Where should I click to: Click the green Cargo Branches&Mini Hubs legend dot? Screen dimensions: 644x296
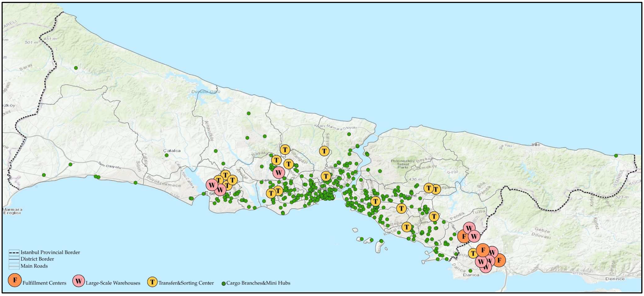(224, 283)
